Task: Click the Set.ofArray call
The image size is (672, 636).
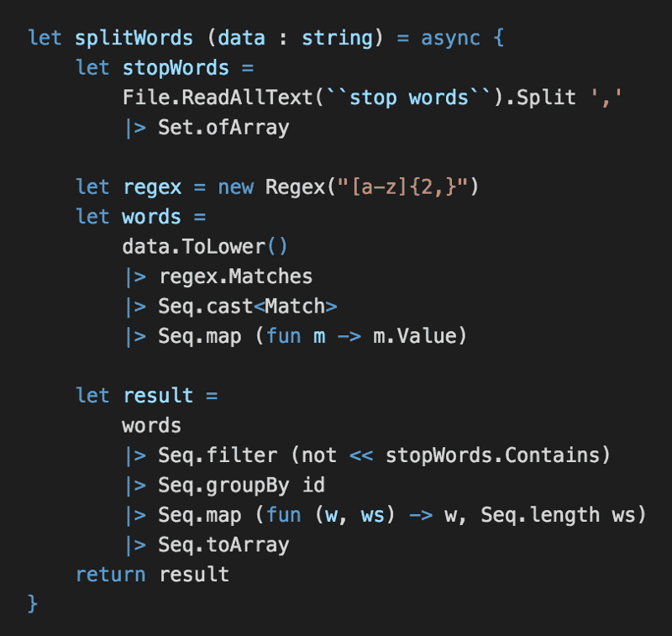Action: click(x=223, y=128)
